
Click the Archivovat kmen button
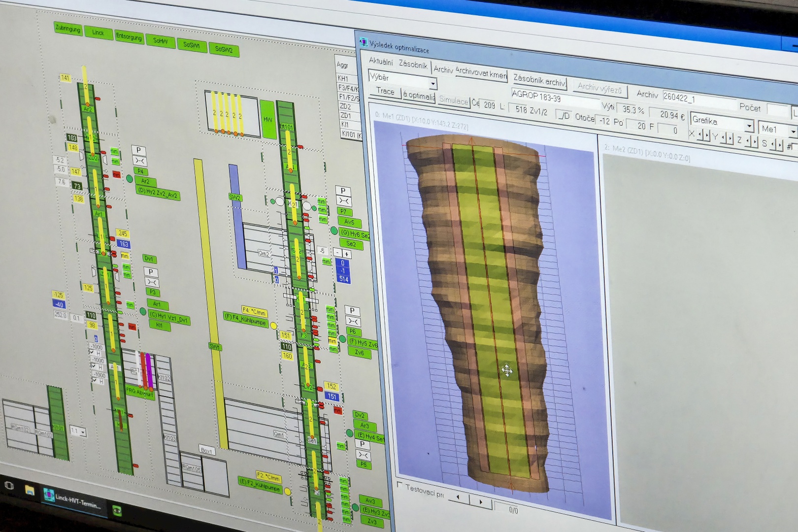[481, 73]
